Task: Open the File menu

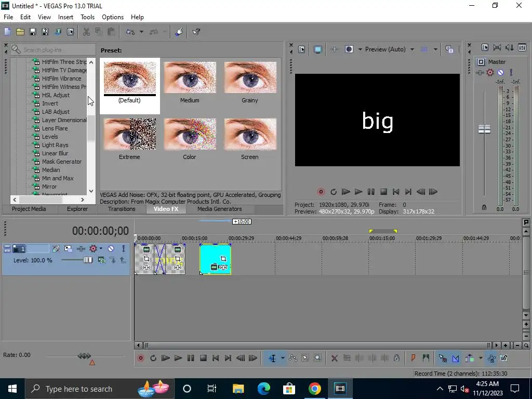Action: [x=8, y=17]
